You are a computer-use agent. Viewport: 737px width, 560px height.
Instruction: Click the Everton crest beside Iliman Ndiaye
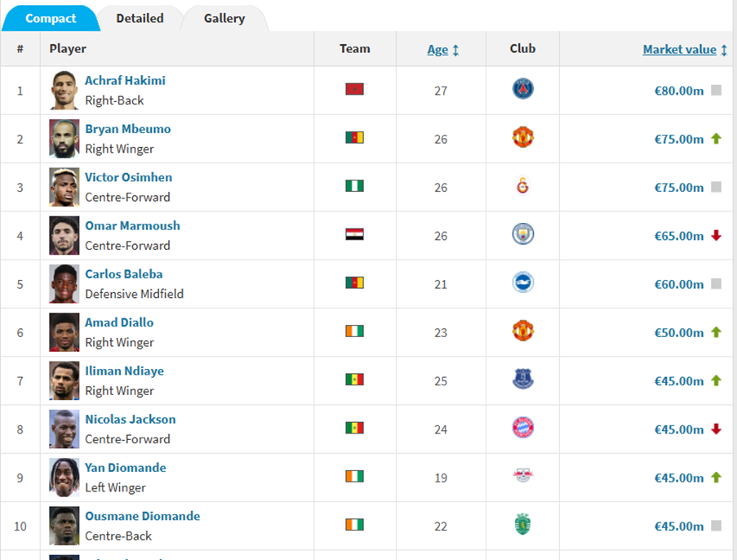click(522, 380)
